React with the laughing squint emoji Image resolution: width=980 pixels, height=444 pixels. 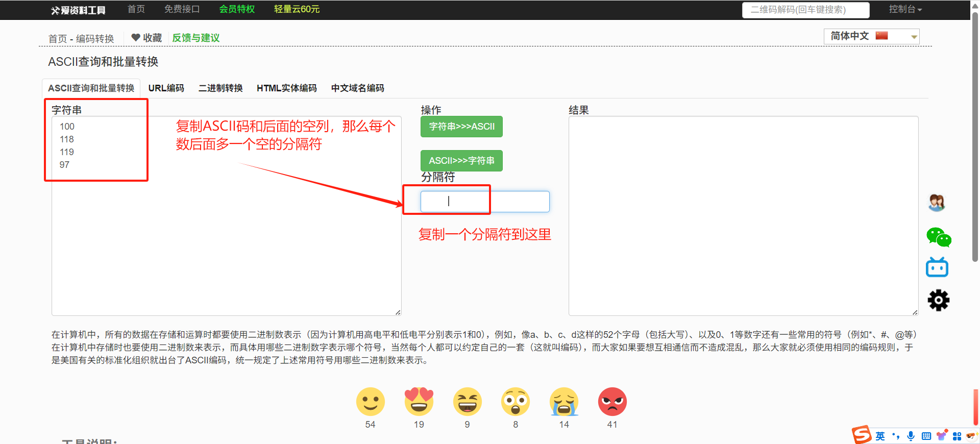click(468, 402)
